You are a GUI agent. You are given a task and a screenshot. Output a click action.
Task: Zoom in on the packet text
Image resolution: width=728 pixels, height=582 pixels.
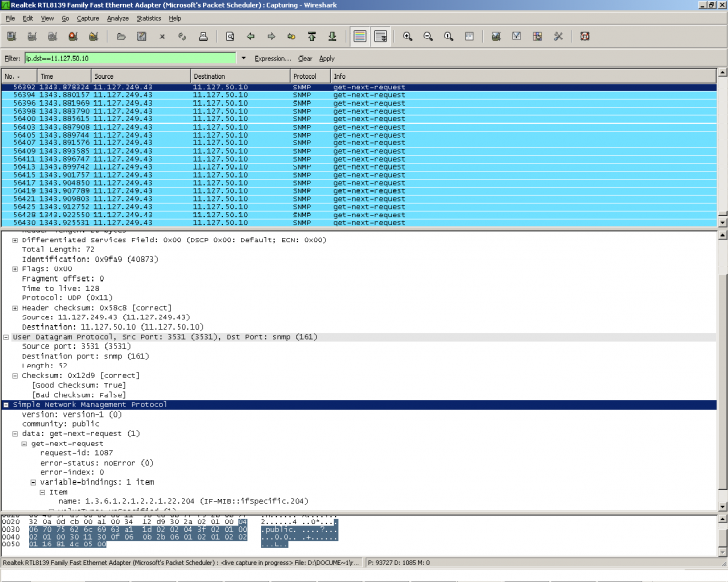click(x=408, y=36)
